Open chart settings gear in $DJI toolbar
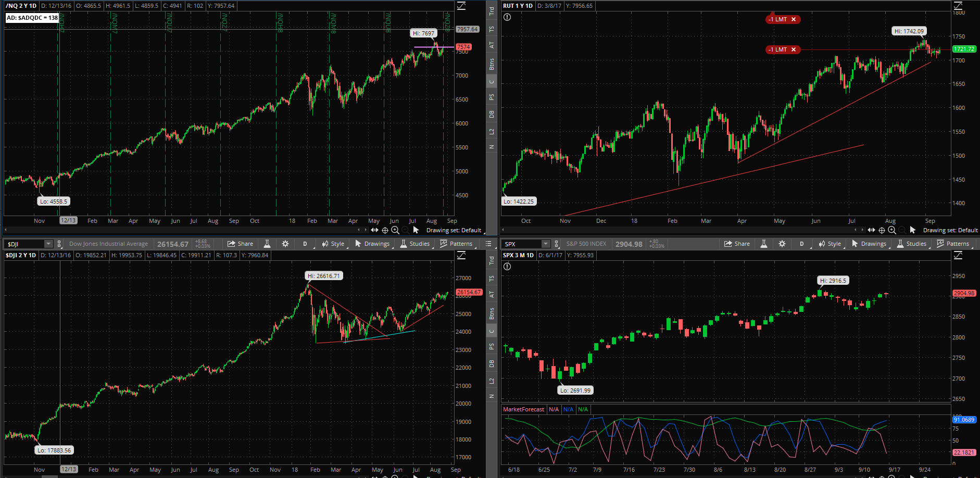The height and width of the screenshot is (478, 980). 285,244
